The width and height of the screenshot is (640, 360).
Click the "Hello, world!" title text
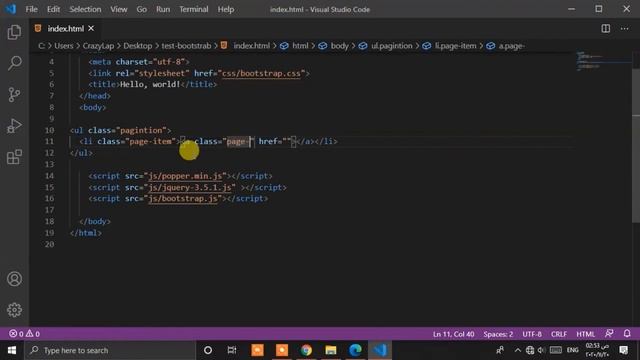coord(150,84)
